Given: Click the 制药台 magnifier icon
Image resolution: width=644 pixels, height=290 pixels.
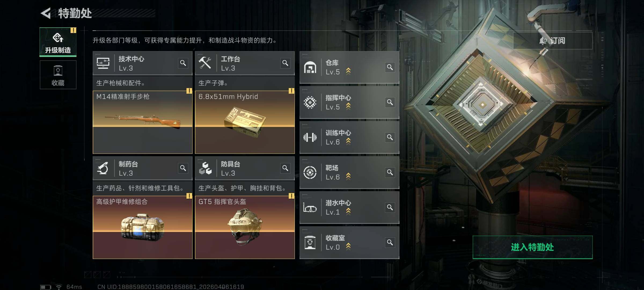Looking at the screenshot, I should 183,168.
